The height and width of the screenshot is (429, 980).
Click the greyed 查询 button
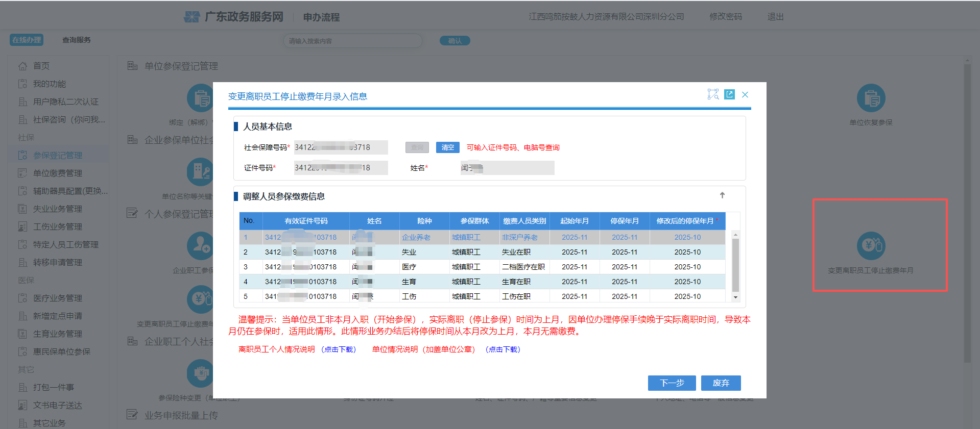(417, 147)
